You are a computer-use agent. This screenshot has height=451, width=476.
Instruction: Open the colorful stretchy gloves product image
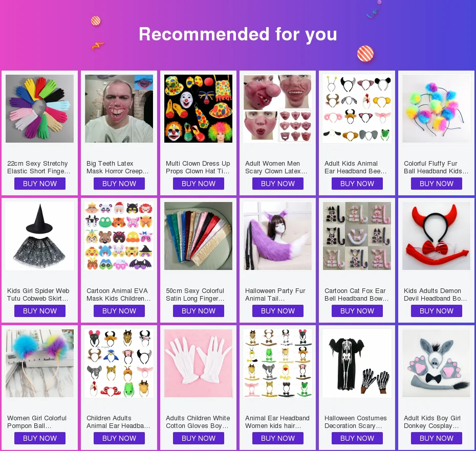(40, 108)
